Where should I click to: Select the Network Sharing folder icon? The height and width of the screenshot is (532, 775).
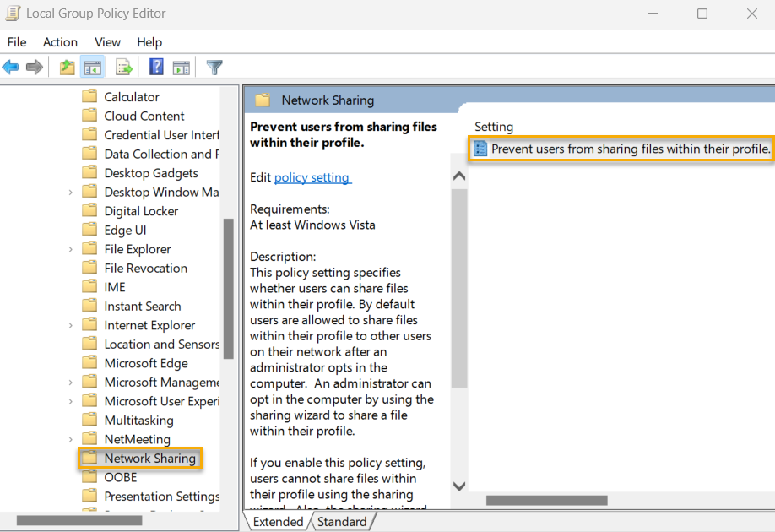tap(90, 458)
